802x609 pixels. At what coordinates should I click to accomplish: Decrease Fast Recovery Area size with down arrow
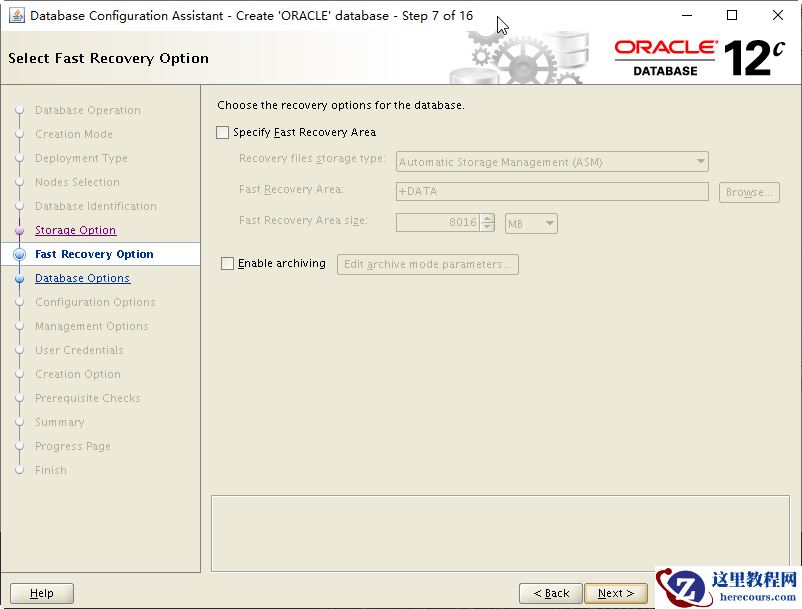tap(487, 227)
